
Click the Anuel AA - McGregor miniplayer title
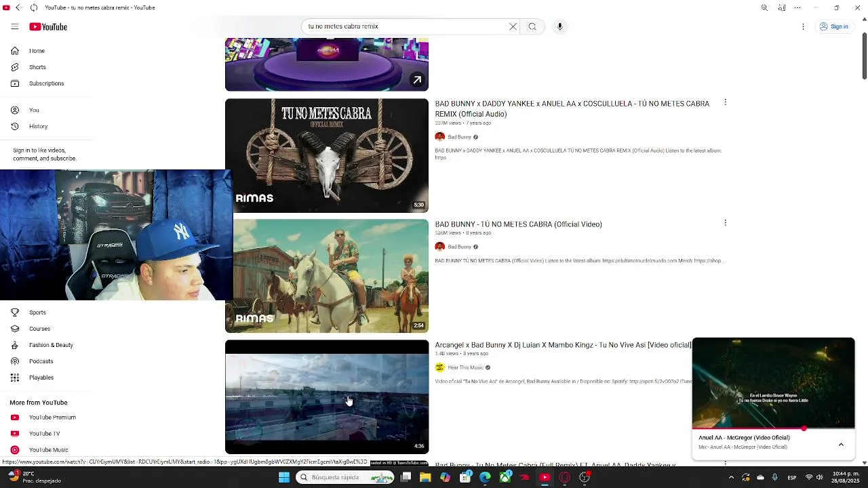pos(744,438)
